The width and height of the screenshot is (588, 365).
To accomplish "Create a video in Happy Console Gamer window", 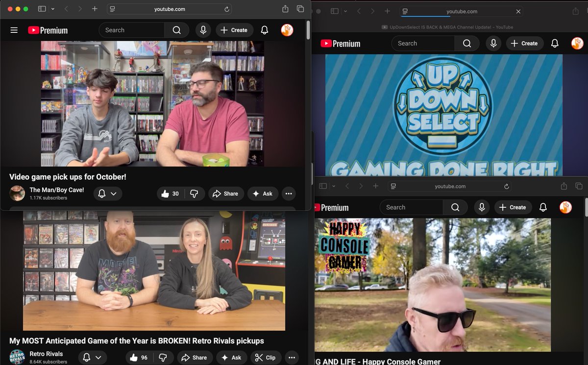I will [x=513, y=207].
